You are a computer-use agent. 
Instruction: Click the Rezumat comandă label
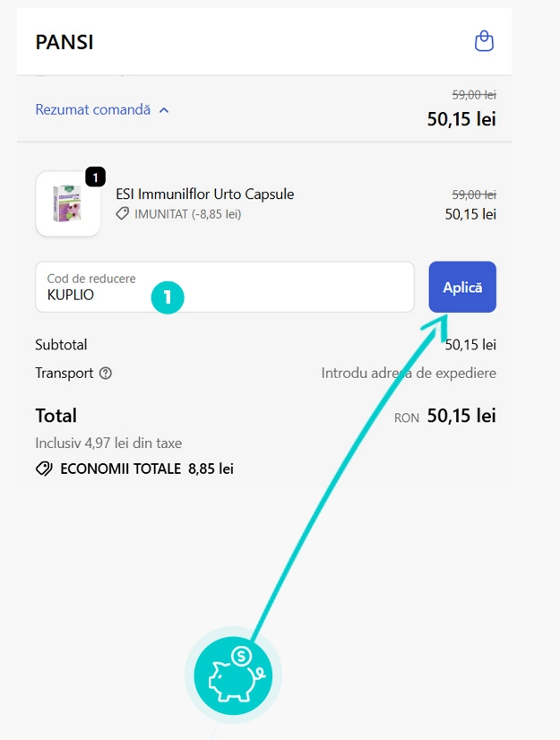coord(92,110)
